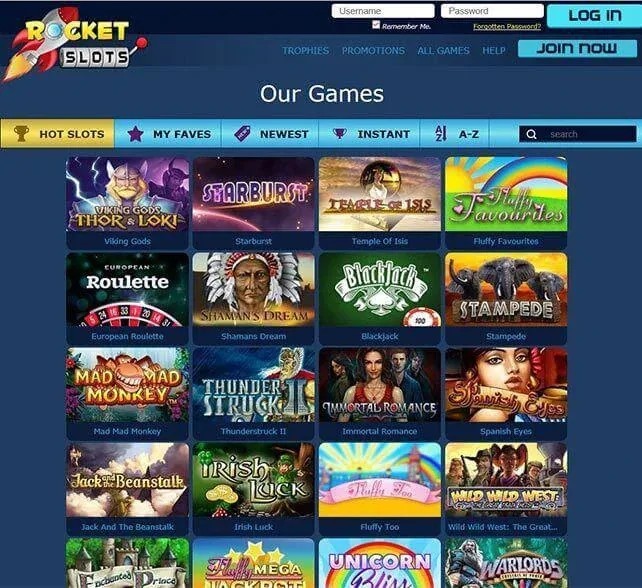Screen dimensions: 642x588
Task: Click the purple trophy icon beside Instant
Action: coord(340,133)
